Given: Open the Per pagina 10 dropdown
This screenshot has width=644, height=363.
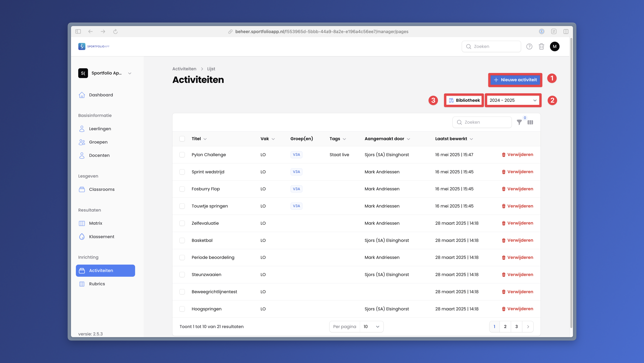Looking at the screenshot, I should 371,327.
